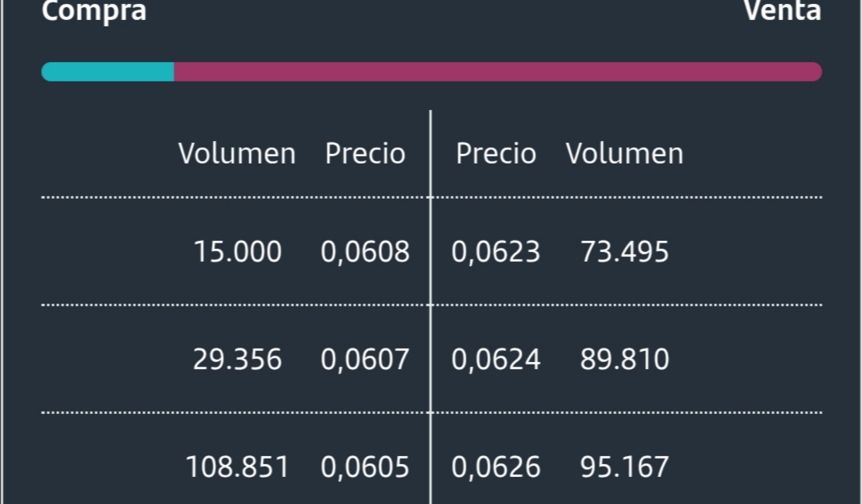
Task: Select the buy-side Volumen column header
Action: 237,153
